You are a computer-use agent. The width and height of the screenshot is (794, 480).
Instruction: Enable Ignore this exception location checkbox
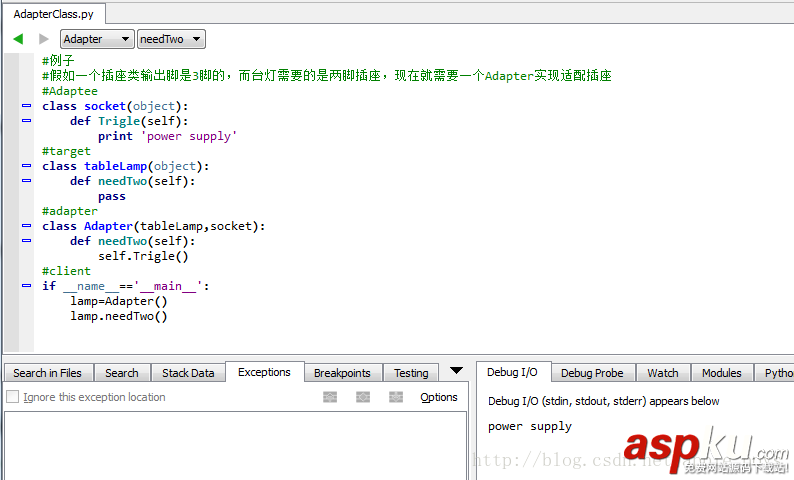(12, 397)
